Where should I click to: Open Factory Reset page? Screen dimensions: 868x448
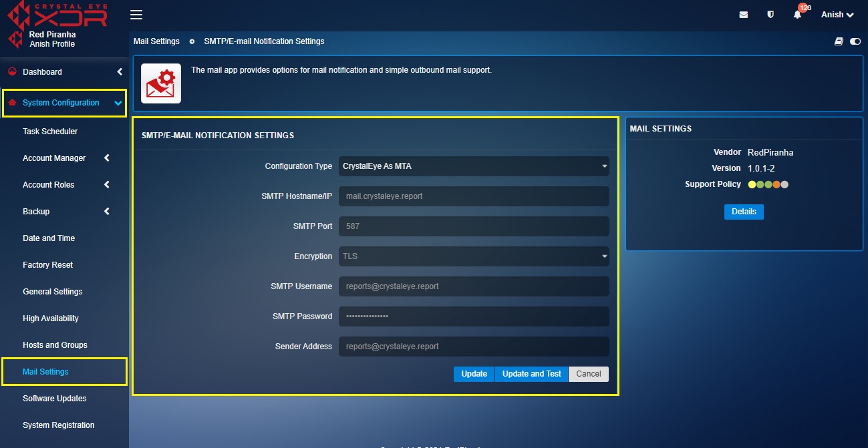tap(48, 265)
